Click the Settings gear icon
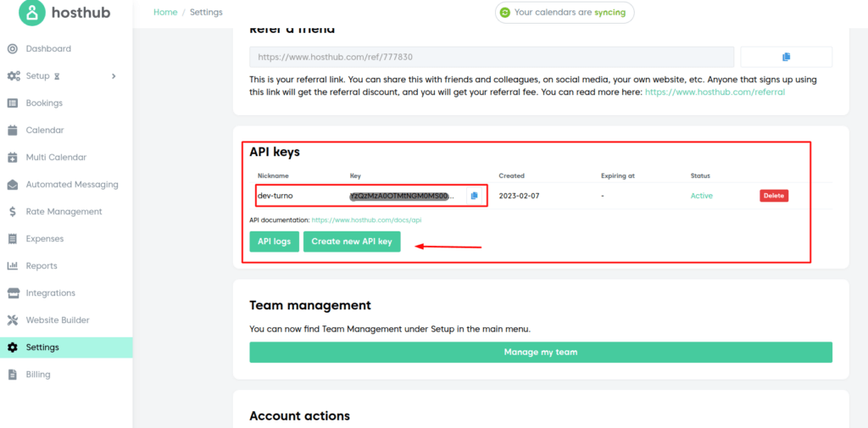This screenshot has width=868, height=428. coord(12,347)
